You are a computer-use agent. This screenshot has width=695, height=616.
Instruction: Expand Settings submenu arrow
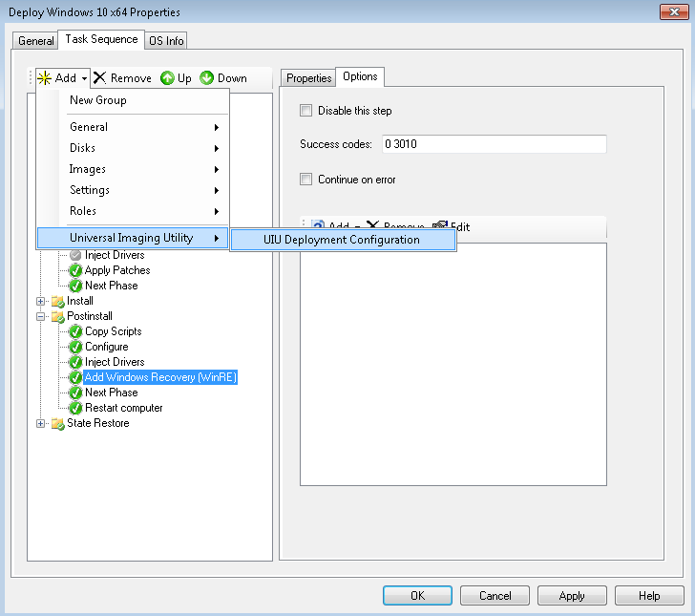click(x=217, y=191)
